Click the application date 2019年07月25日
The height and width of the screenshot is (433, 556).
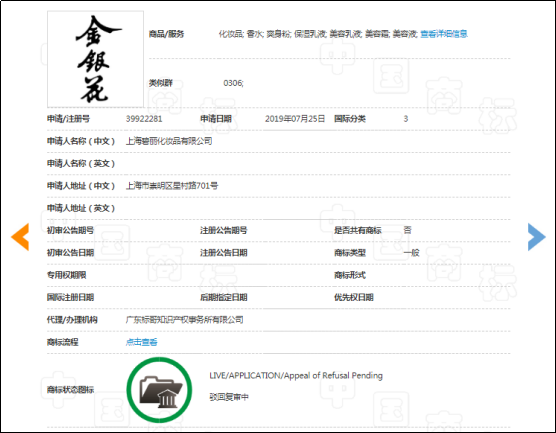coord(295,119)
